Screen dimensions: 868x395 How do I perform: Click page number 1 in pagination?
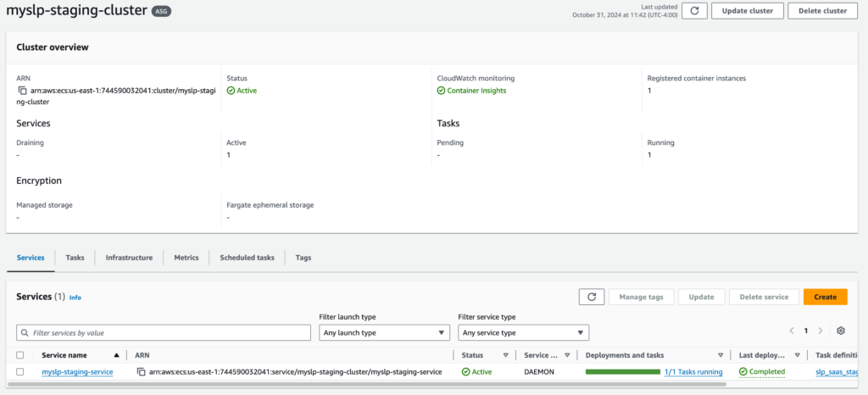806,331
